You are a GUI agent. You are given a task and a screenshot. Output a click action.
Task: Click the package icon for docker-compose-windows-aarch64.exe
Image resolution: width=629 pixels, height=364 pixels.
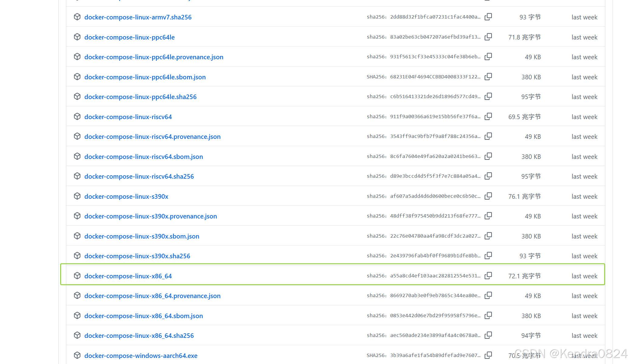pos(77,355)
